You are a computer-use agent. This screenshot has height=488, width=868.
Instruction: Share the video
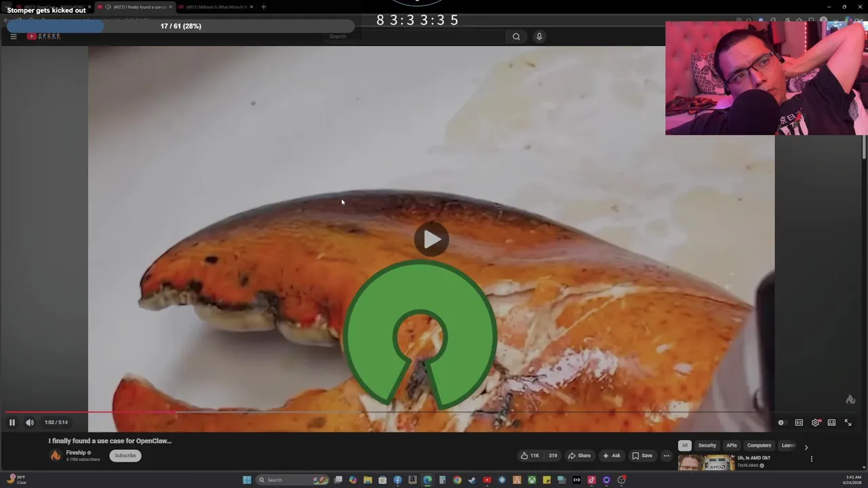pos(579,455)
